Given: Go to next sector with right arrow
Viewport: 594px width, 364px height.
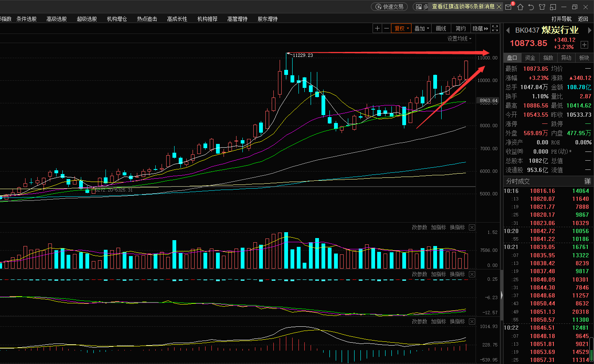Looking at the screenshot, I should click(x=590, y=31).
